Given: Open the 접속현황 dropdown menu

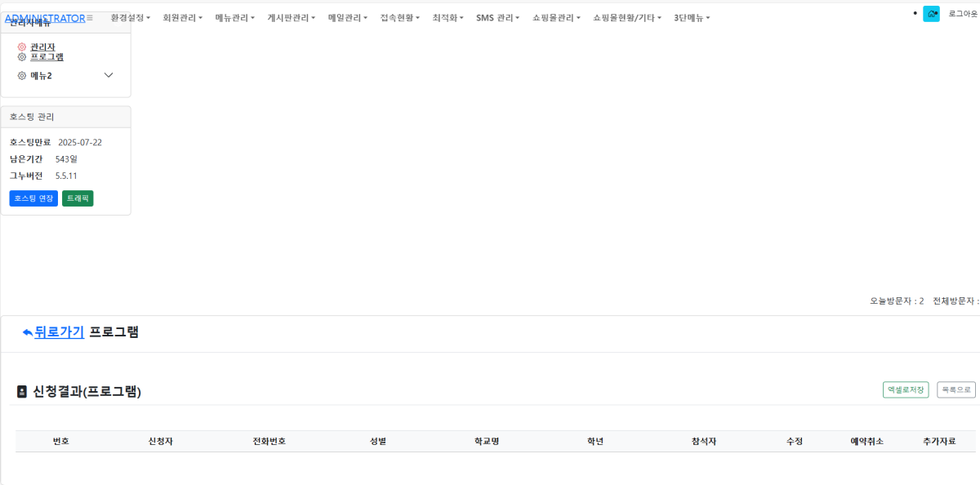Looking at the screenshot, I should click(x=400, y=17).
